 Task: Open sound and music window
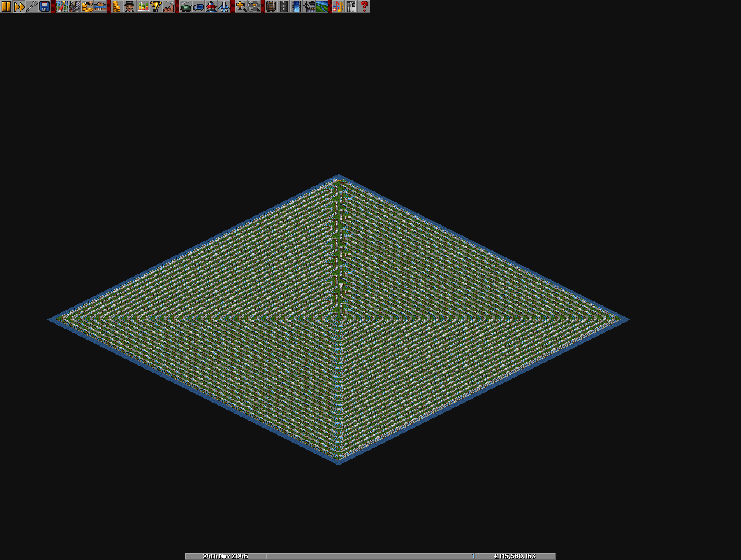(339, 6)
